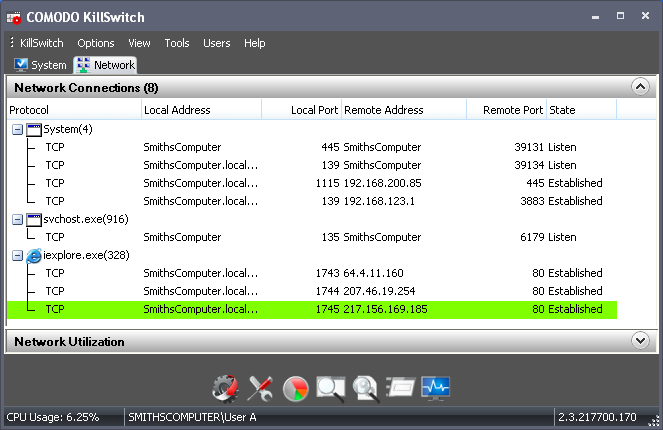Click the Network tab computers icon
Image resolution: width=663 pixels, height=430 pixels.
tap(83, 65)
